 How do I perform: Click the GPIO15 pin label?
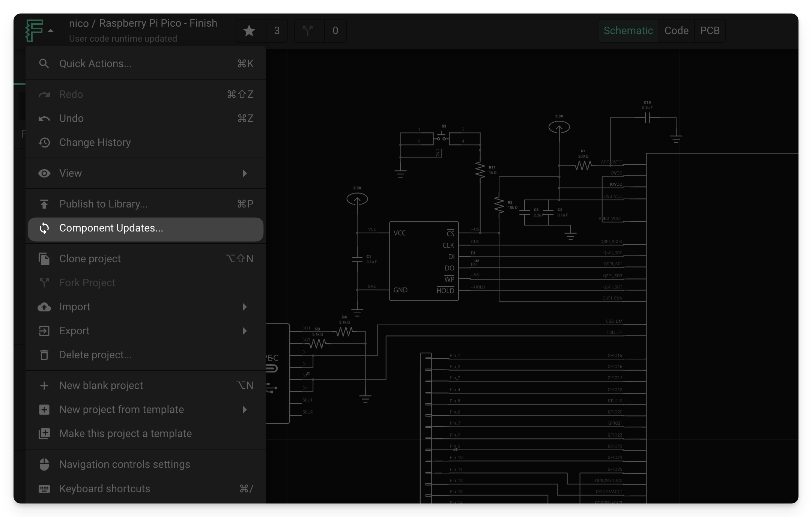(x=615, y=355)
